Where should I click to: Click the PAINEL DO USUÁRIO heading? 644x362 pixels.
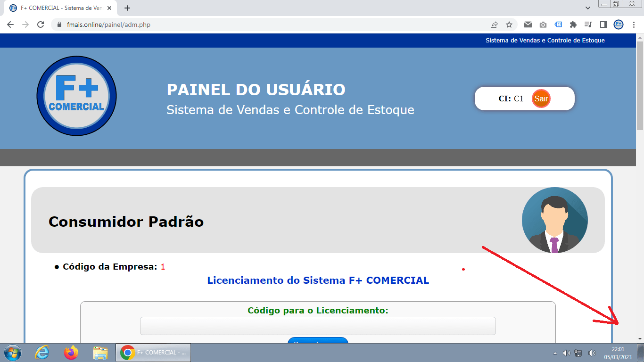click(x=256, y=90)
